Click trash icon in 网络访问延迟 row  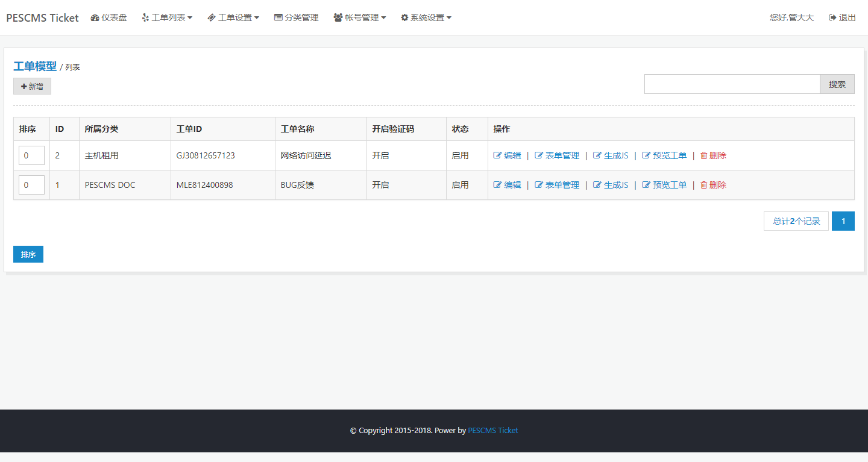pos(703,155)
